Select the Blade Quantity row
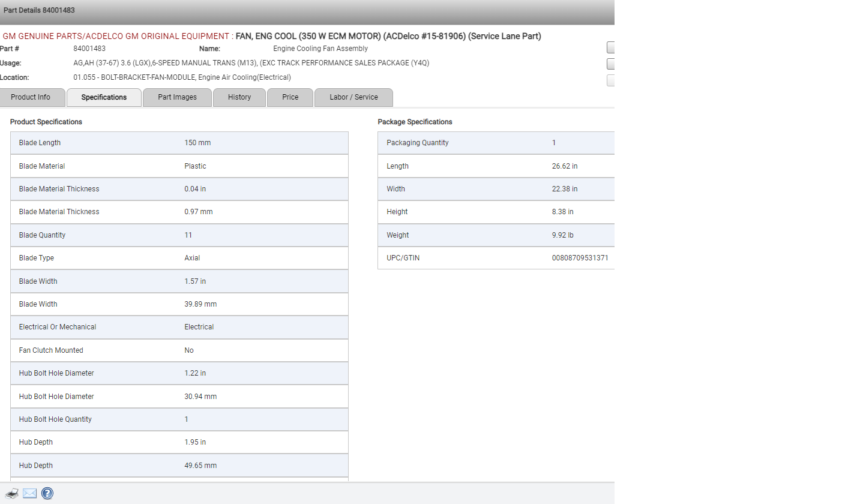This screenshot has width=866, height=504. [x=179, y=235]
